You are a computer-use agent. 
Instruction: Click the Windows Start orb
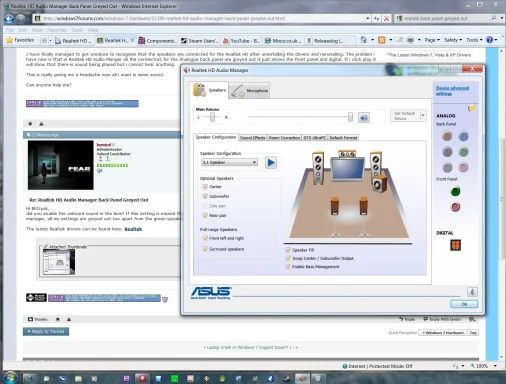[10, 377]
